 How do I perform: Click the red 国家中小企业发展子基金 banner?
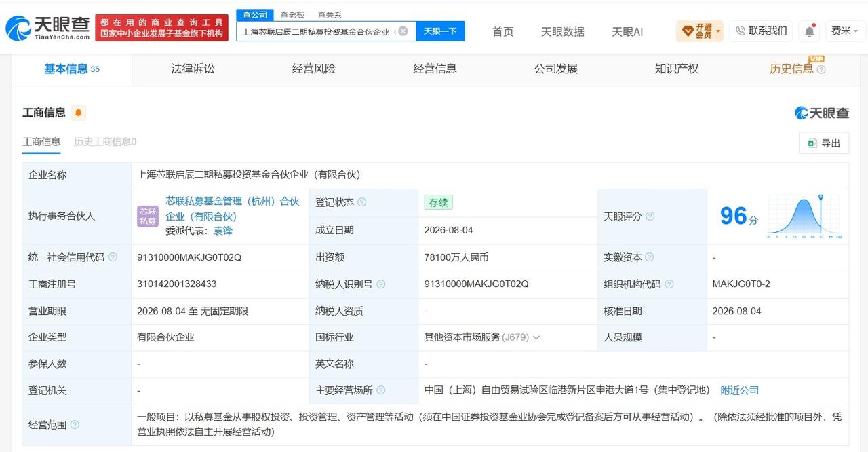click(x=161, y=28)
